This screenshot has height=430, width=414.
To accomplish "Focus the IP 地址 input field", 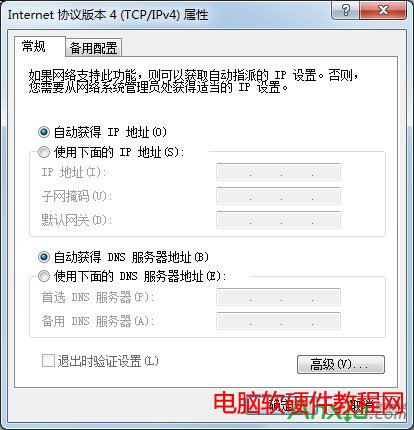I will pos(278,172).
